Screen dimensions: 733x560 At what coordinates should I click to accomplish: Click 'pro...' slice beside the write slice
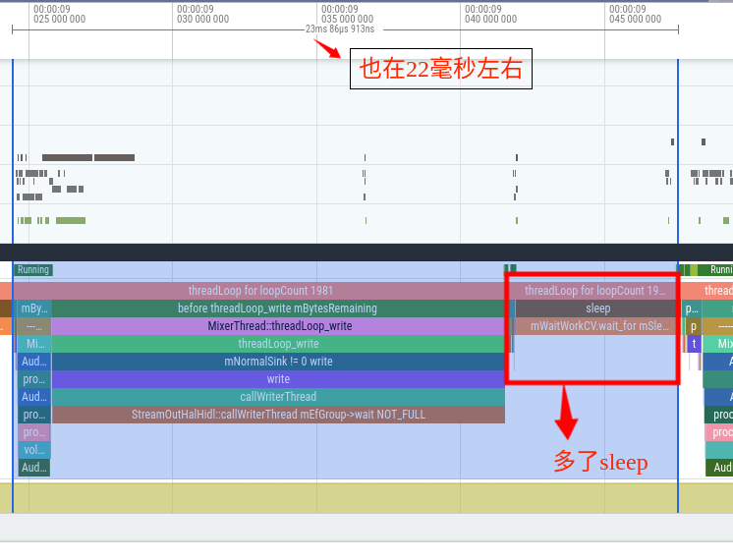[34, 379]
